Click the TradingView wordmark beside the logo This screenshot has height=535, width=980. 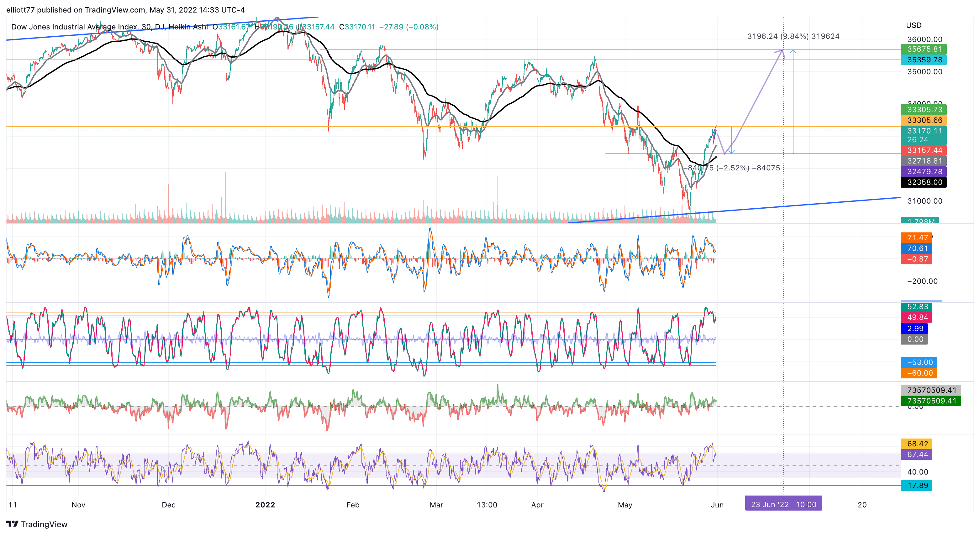tap(44, 524)
